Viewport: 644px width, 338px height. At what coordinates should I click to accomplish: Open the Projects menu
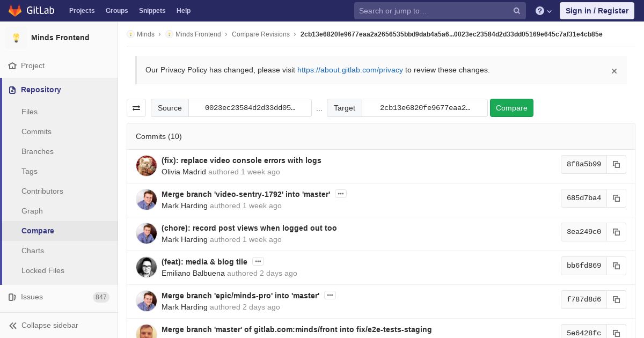pos(82,11)
